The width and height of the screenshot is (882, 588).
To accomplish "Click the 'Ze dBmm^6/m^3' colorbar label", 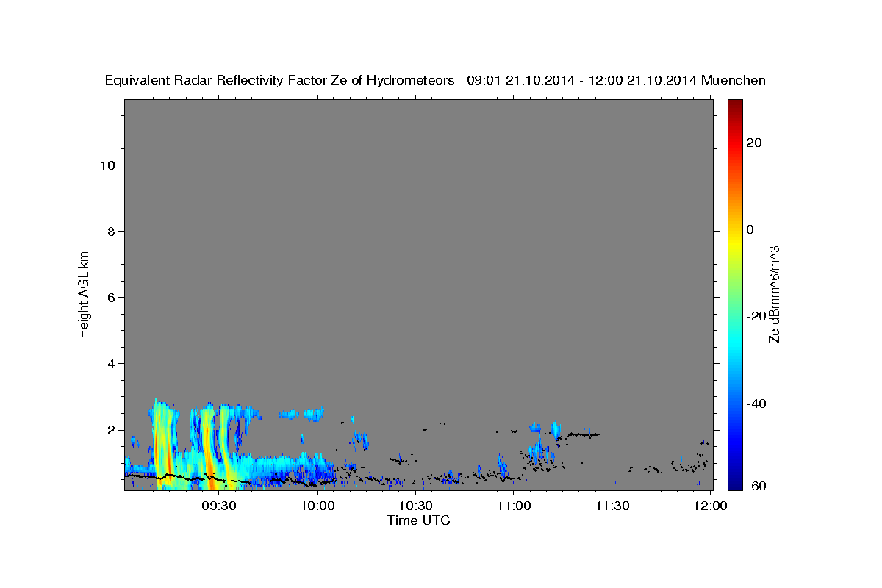I will point(775,294).
